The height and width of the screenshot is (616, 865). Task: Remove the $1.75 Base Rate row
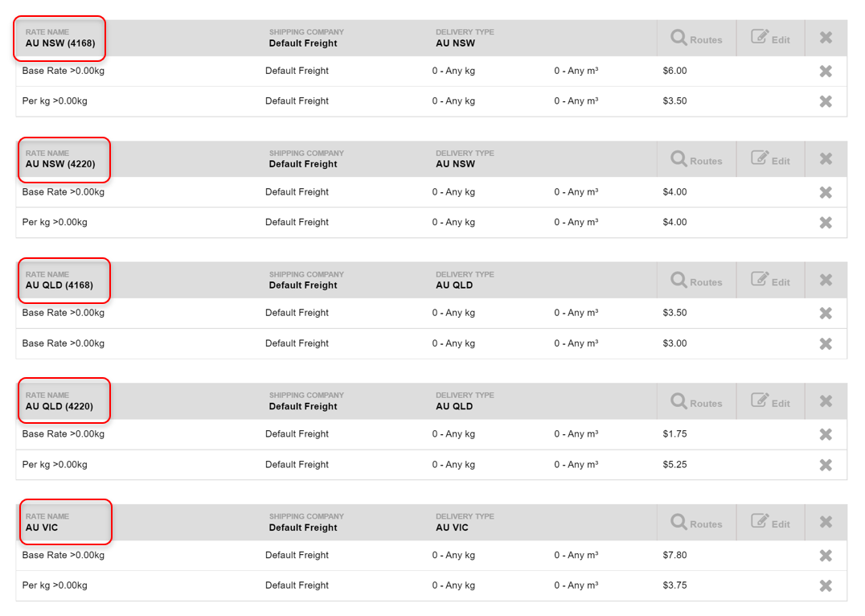[826, 435]
